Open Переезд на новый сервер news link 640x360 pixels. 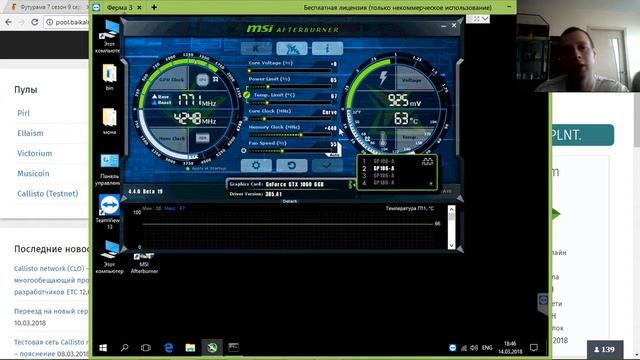pyautogui.click(x=51, y=311)
